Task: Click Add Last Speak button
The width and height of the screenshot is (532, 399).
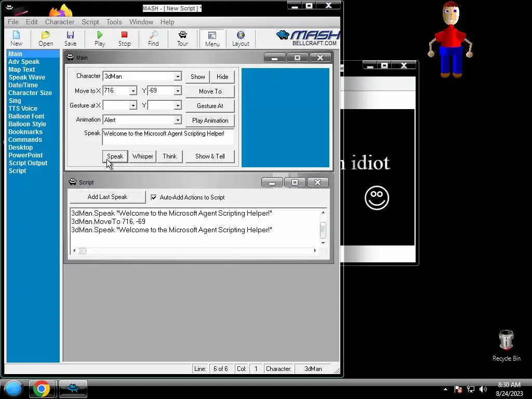Action: click(108, 197)
